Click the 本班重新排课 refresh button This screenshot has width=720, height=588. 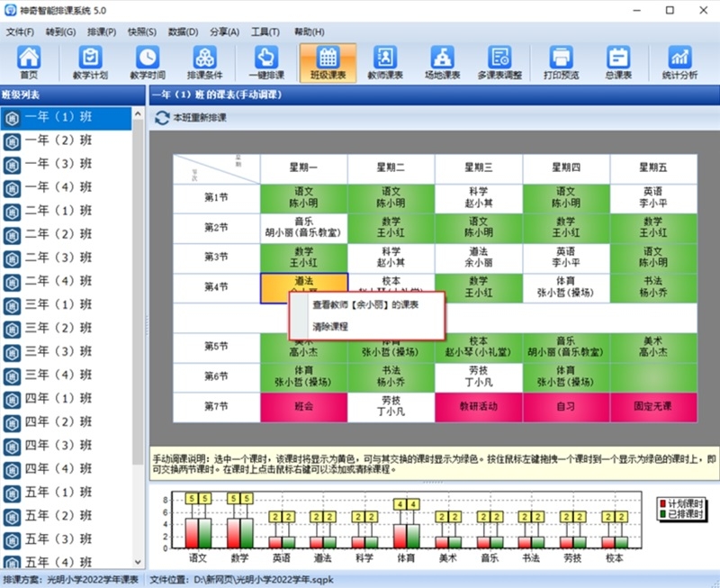tap(191, 118)
